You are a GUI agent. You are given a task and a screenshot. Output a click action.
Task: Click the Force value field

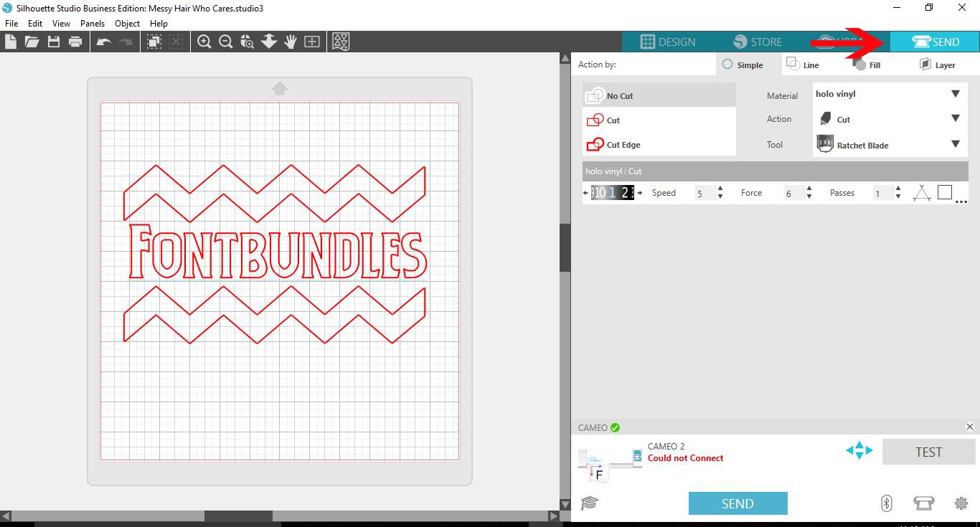tap(793, 194)
